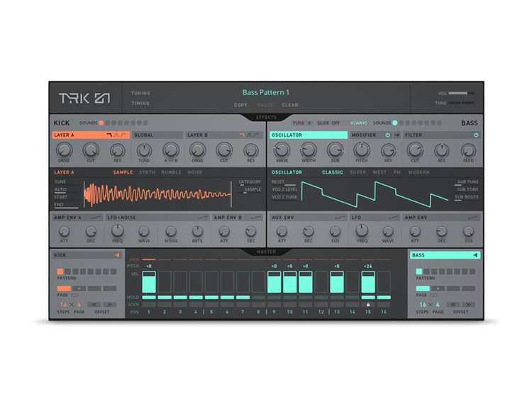Click the Amp Env A curve icon

[96, 218]
